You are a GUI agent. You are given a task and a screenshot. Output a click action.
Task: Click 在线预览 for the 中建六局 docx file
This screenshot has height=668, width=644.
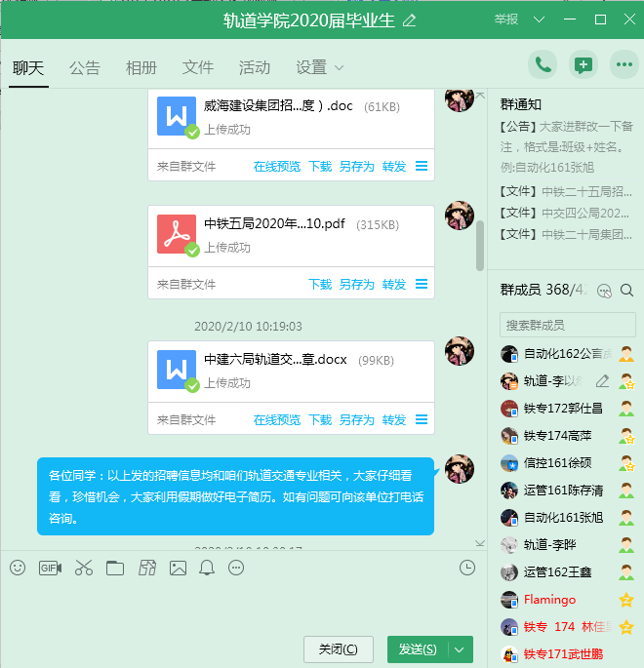(x=277, y=420)
